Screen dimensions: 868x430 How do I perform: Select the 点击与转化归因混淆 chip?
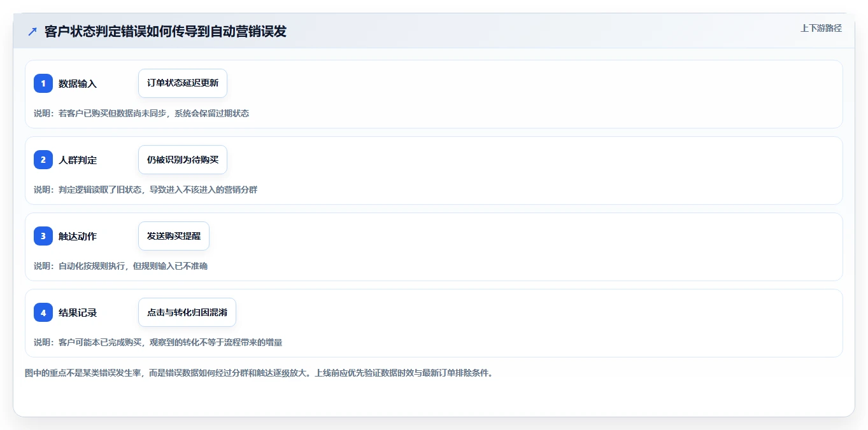coord(187,312)
